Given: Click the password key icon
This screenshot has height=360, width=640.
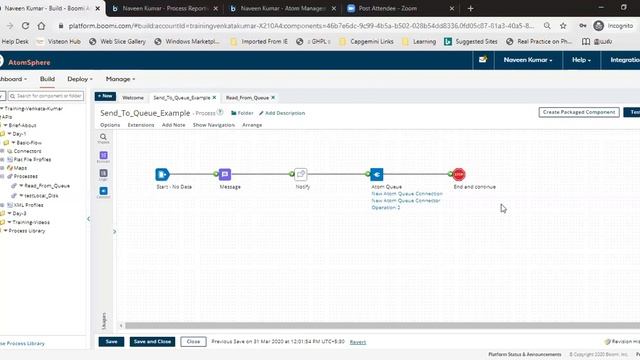Looking at the screenshot, I should click(582, 26).
